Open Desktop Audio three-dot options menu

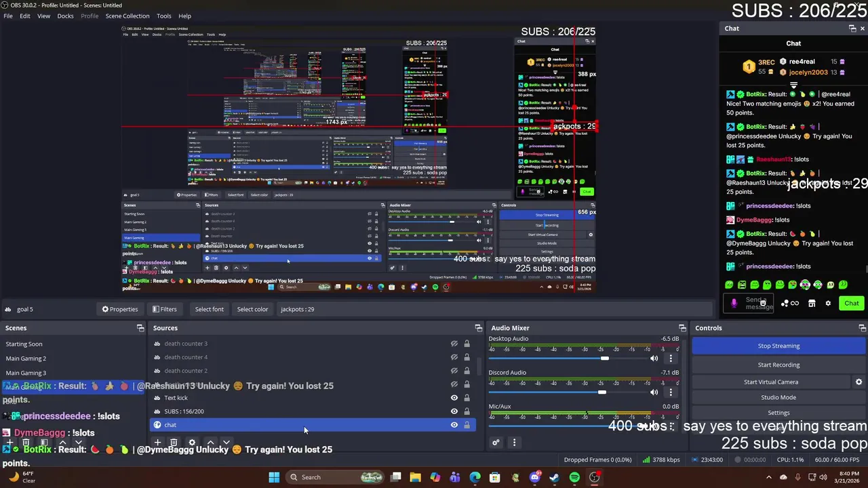671,359
